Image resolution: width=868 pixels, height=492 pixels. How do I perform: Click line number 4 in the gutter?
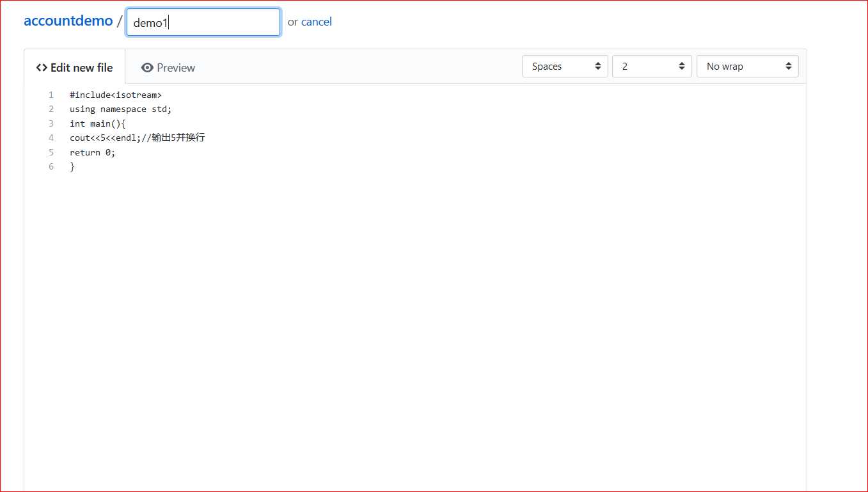coord(51,138)
